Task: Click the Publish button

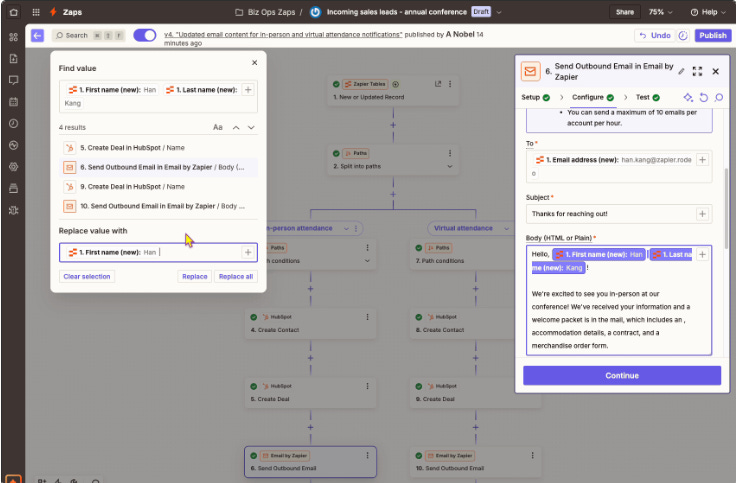Action: (x=713, y=35)
